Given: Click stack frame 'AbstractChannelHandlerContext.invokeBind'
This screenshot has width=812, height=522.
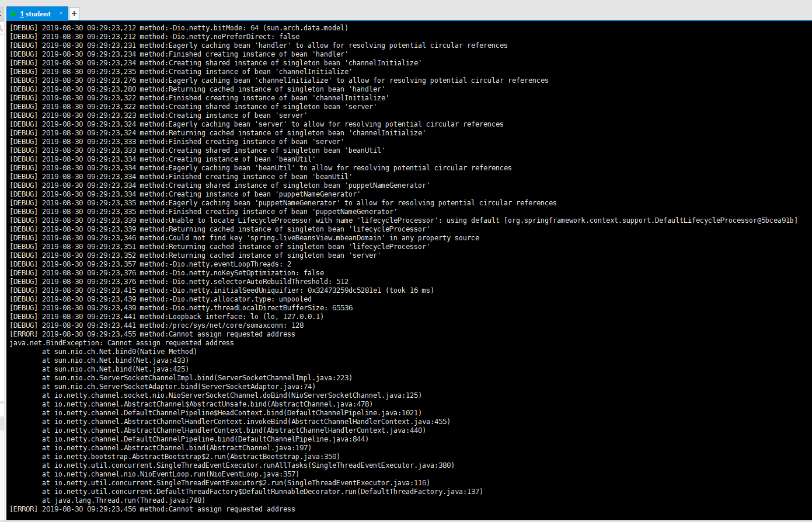Looking at the screenshot, I should tap(246, 422).
